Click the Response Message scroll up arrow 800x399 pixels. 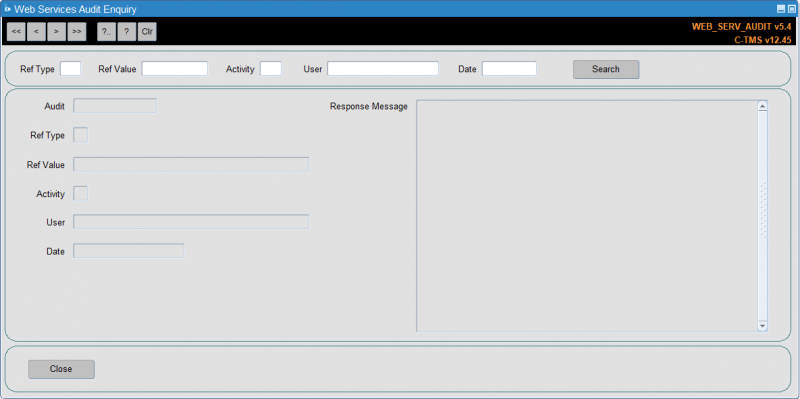pos(763,106)
